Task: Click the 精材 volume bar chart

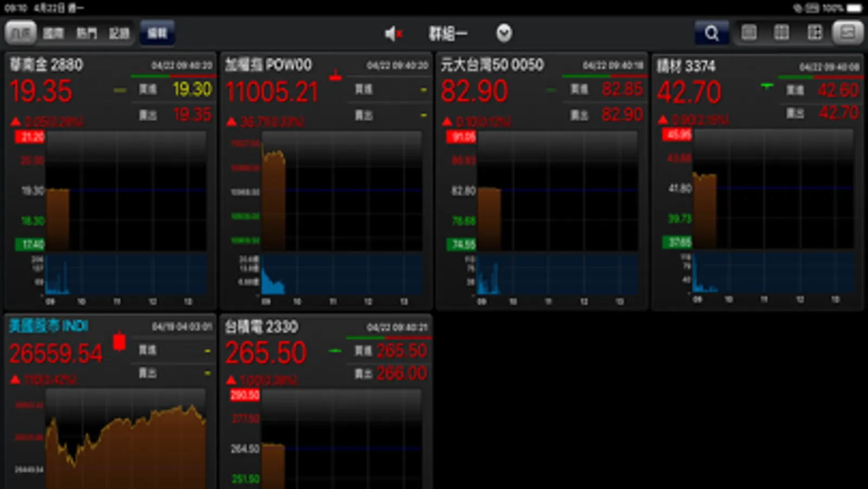Action: [774, 272]
